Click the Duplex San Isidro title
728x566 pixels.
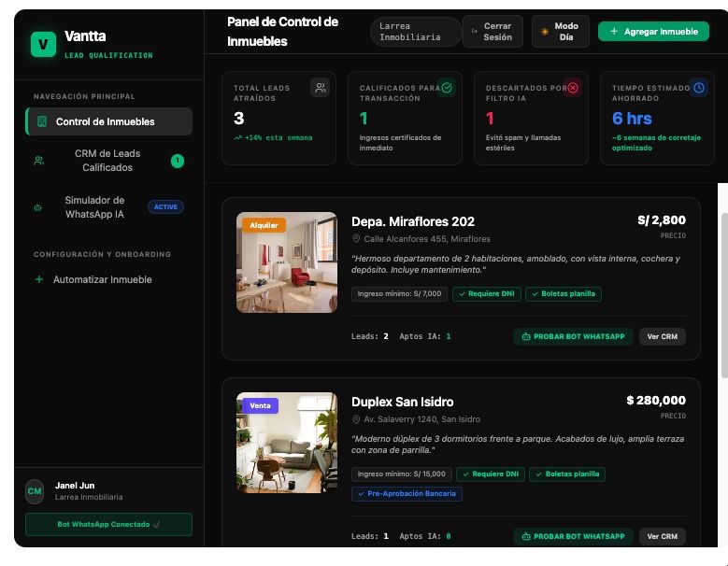point(402,402)
